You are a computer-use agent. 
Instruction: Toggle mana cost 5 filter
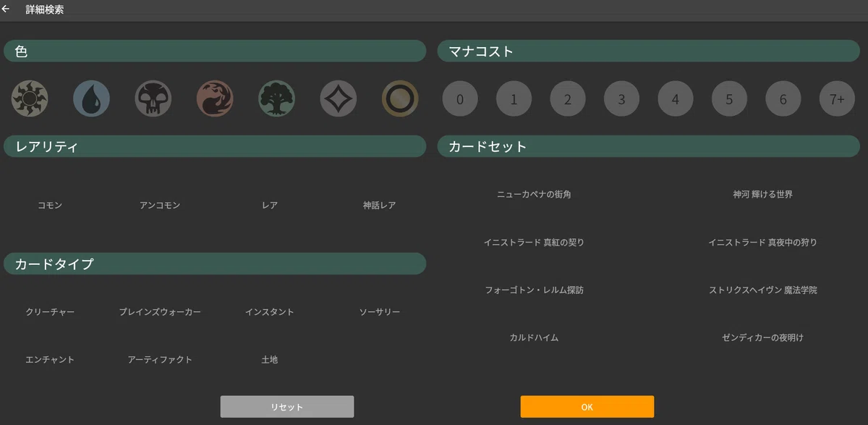729,98
